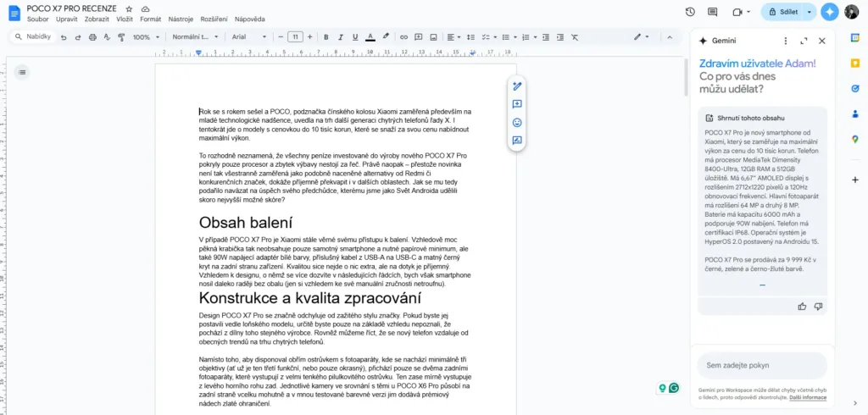Open document outline icon at left
The image size is (868, 415).
click(22, 72)
